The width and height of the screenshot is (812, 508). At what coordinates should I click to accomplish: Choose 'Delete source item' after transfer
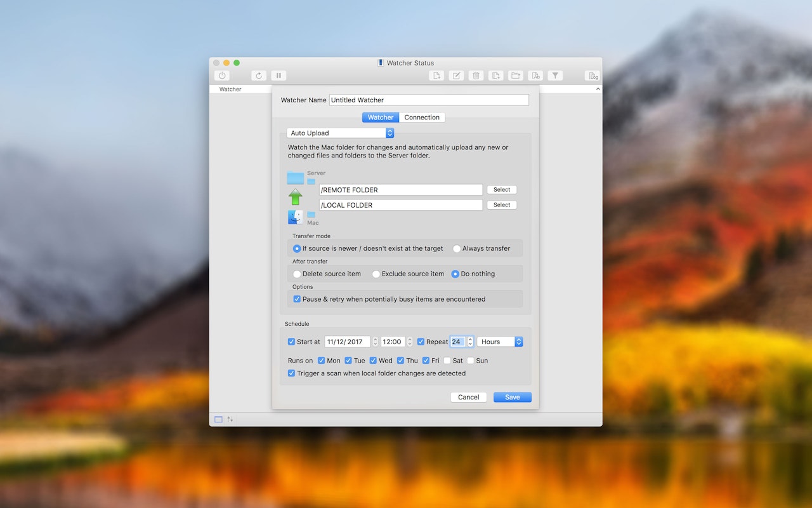[297, 274]
